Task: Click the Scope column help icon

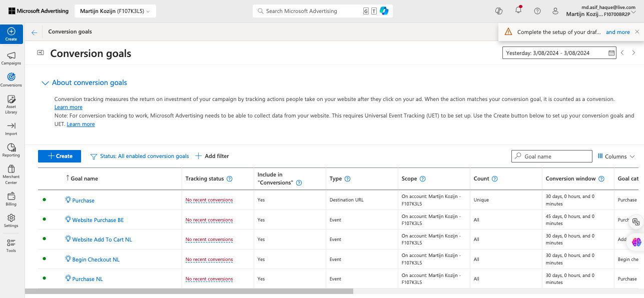Action: coord(422,179)
